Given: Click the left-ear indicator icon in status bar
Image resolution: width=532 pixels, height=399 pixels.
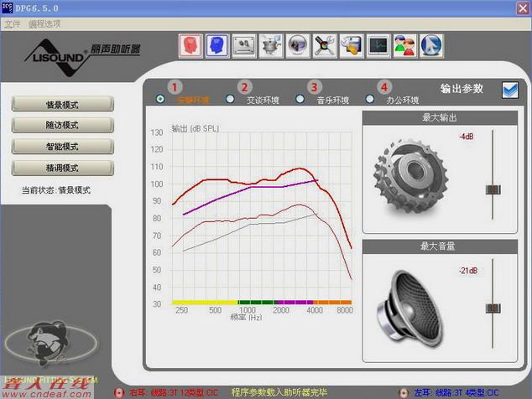Looking at the screenshot, I should (x=404, y=393).
